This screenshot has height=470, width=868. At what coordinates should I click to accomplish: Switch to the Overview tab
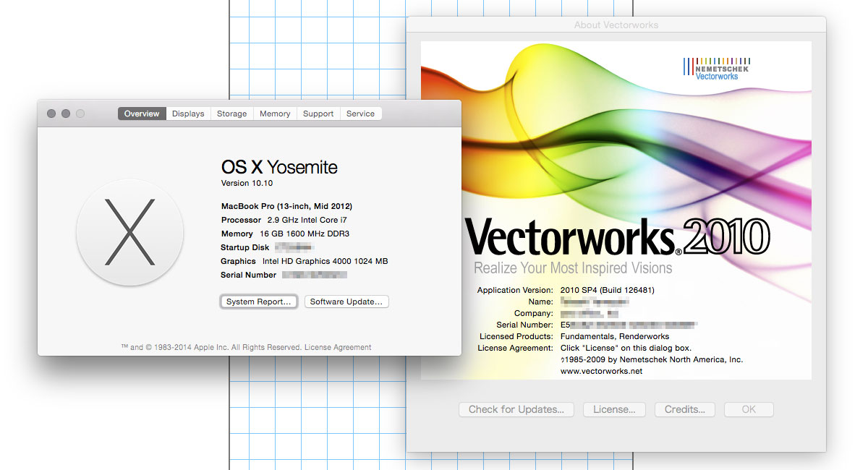(x=142, y=114)
